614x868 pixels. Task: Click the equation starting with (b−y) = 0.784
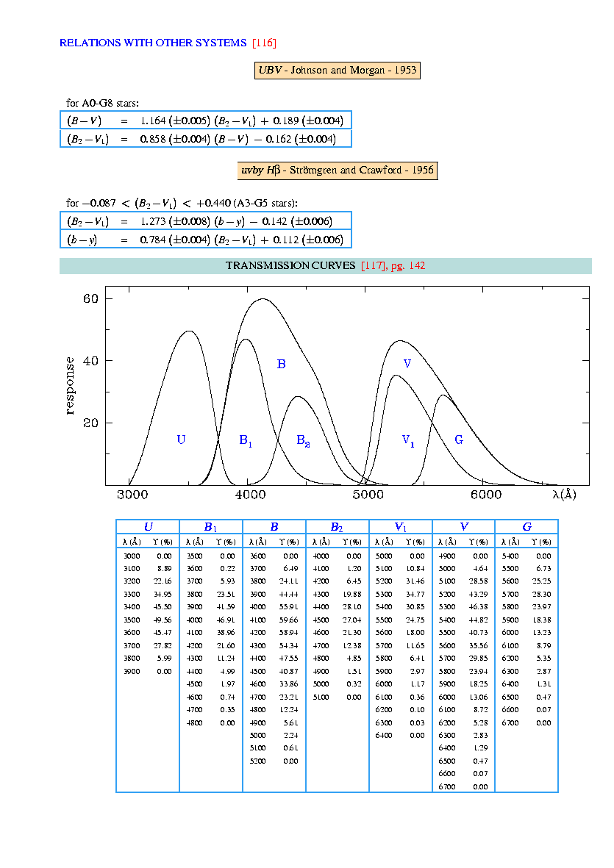[205, 240]
